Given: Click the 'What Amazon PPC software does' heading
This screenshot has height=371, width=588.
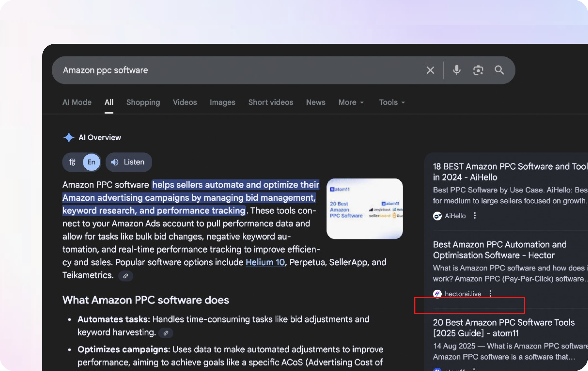Looking at the screenshot, I should (x=146, y=300).
